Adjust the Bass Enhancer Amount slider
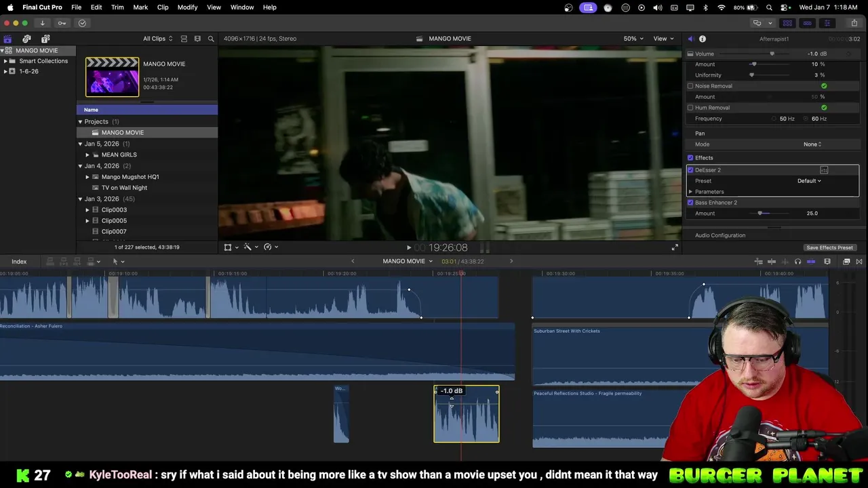Screen dimensions: 868x488 [760, 213]
